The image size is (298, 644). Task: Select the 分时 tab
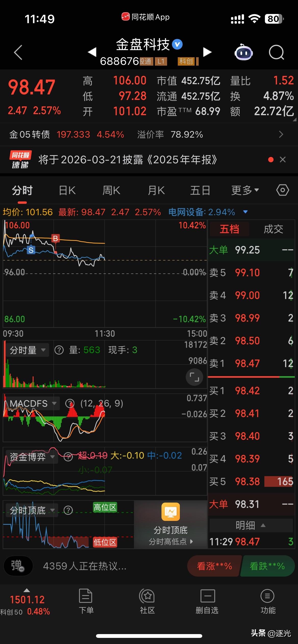click(22, 190)
